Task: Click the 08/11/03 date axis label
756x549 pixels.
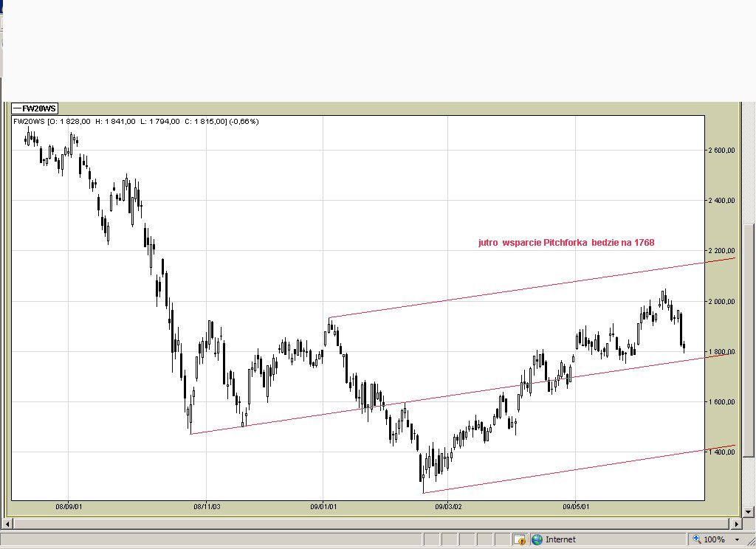Action: 207,507
